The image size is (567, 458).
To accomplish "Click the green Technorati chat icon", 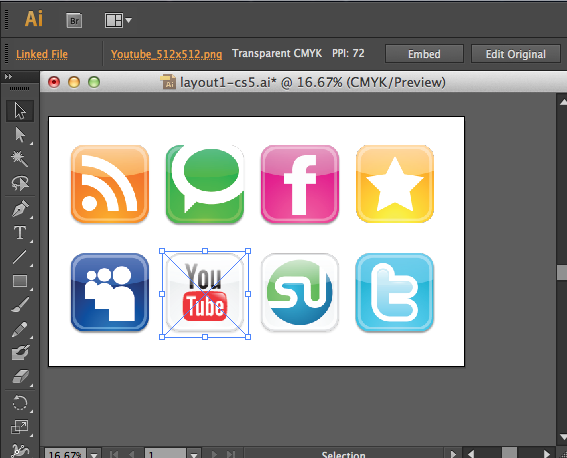I will pos(205,184).
